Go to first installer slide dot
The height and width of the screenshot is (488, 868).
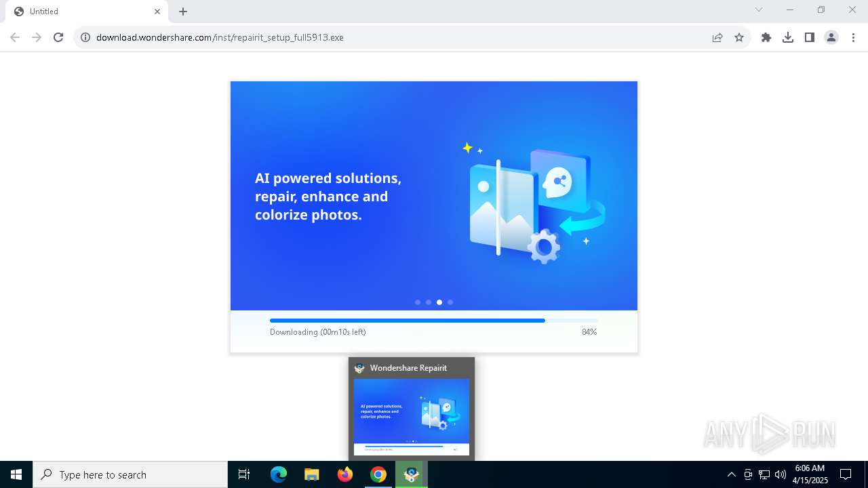pyautogui.click(x=418, y=302)
